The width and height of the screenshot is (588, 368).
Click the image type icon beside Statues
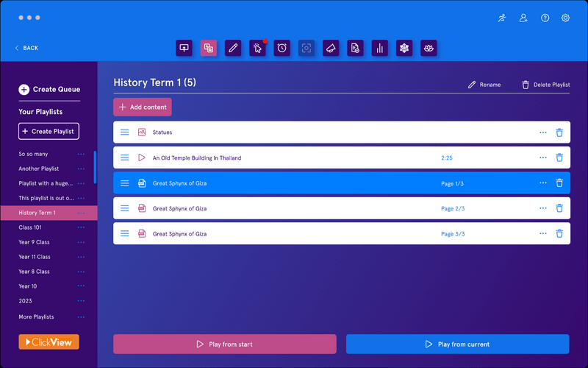(x=142, y=132)
